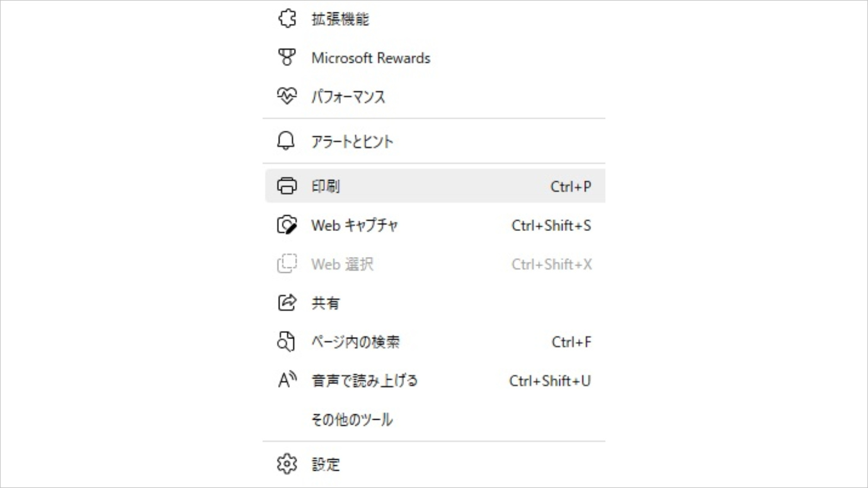This screenshot has height=488, width=868.
Task: Click the Ctrl+F shortcut text
Action: click(x=571, y=342)
